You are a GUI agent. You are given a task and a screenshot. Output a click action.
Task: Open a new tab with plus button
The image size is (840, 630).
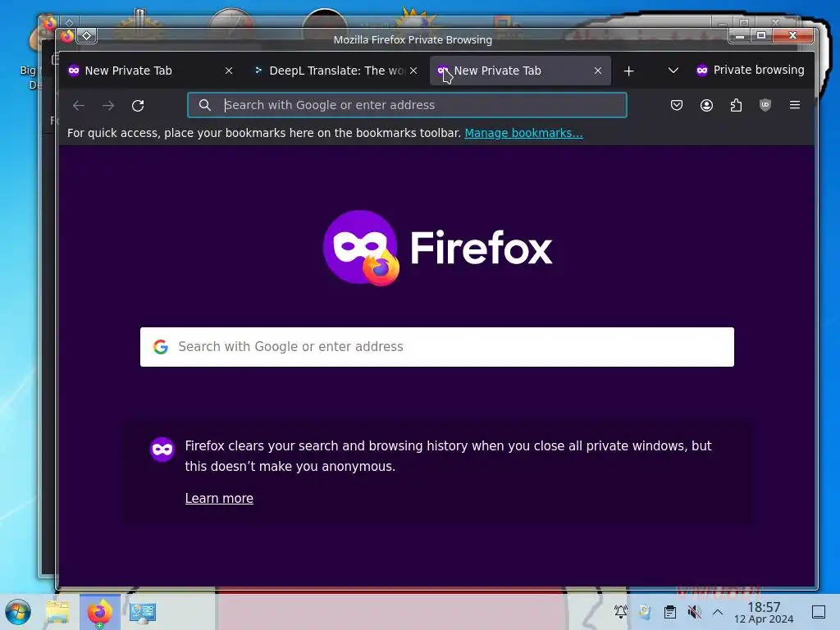pos(629,71)
